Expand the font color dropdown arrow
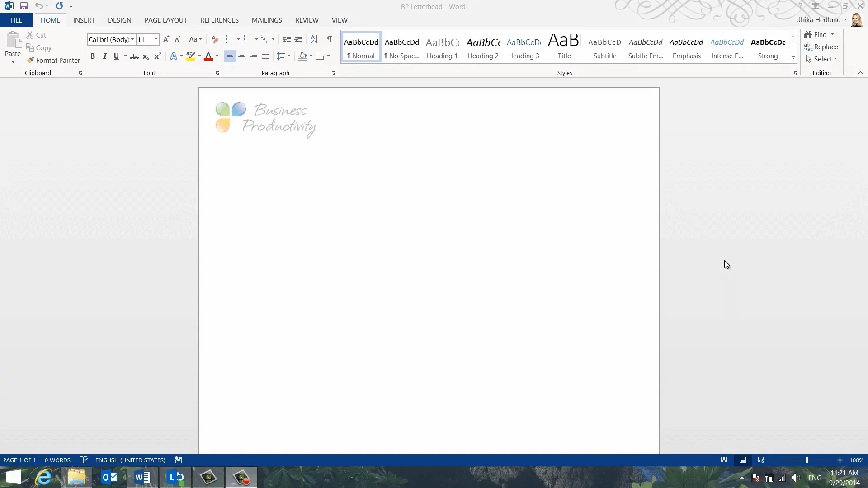This screenshot has width=868, height=488. [x=217, y=56]
